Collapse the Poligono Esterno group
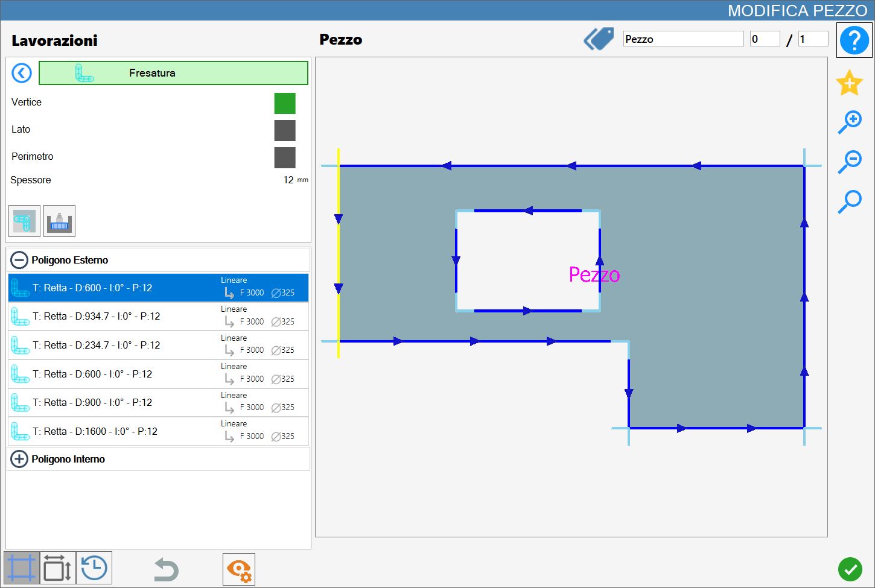 (19, 260)
